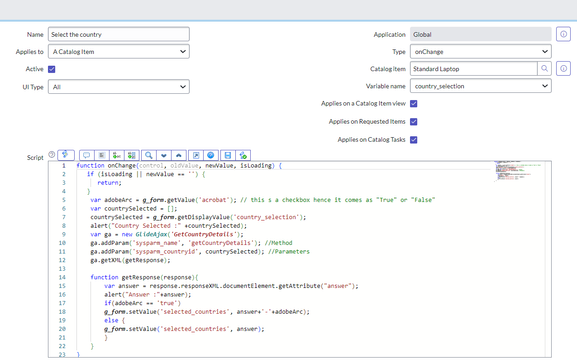Toggle Applies on Catalog Tasks checkbox
This screenshot has width=577, height=364.
pyautogui.click(x=414, y=140)
